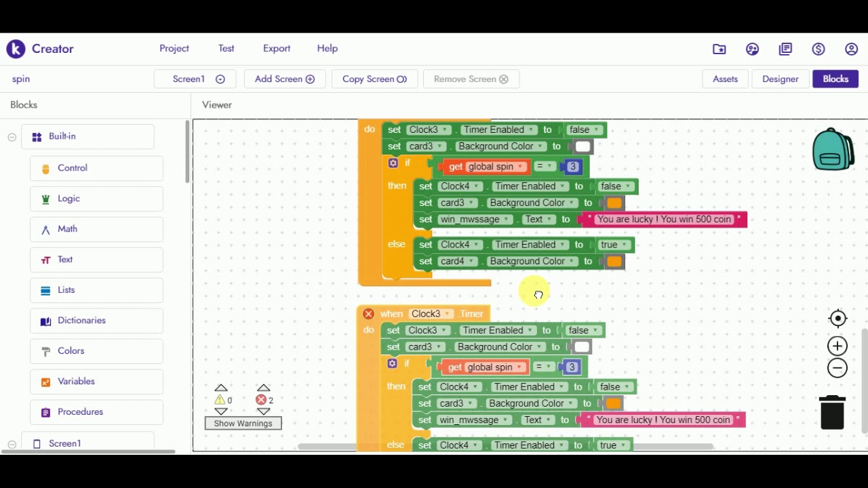Click white color swatch in top card3 block

[x=583, y=146]
